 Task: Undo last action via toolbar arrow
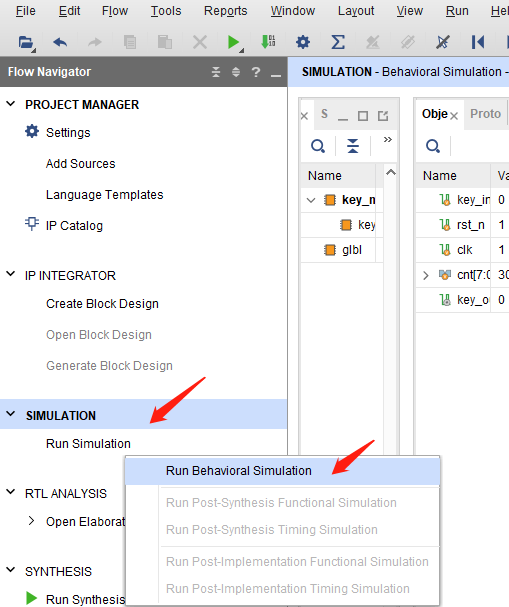tap(60, 42)
